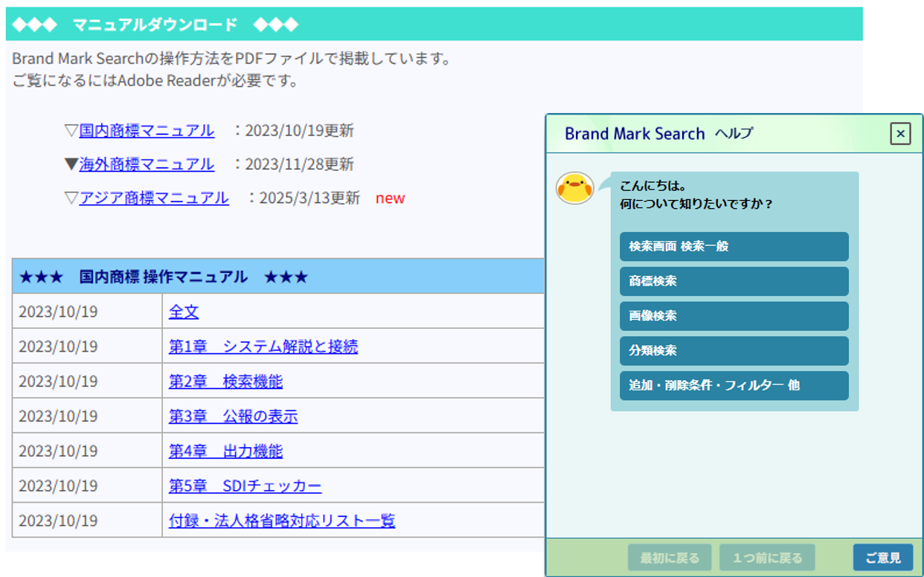The width and height of the screenshot is (924, 577).
Task: Click the 最初に戻る button
Action: coord(670,558)
